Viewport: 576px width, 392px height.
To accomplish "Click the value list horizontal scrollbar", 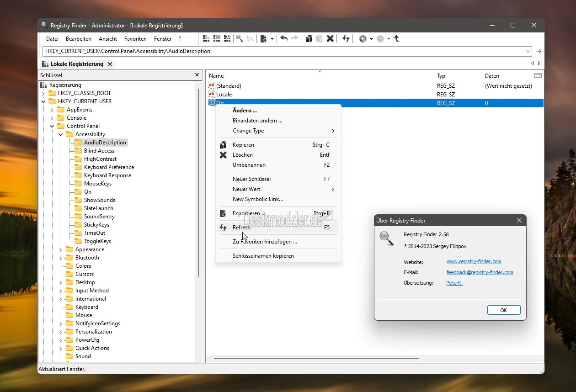I will click(316, 359).
